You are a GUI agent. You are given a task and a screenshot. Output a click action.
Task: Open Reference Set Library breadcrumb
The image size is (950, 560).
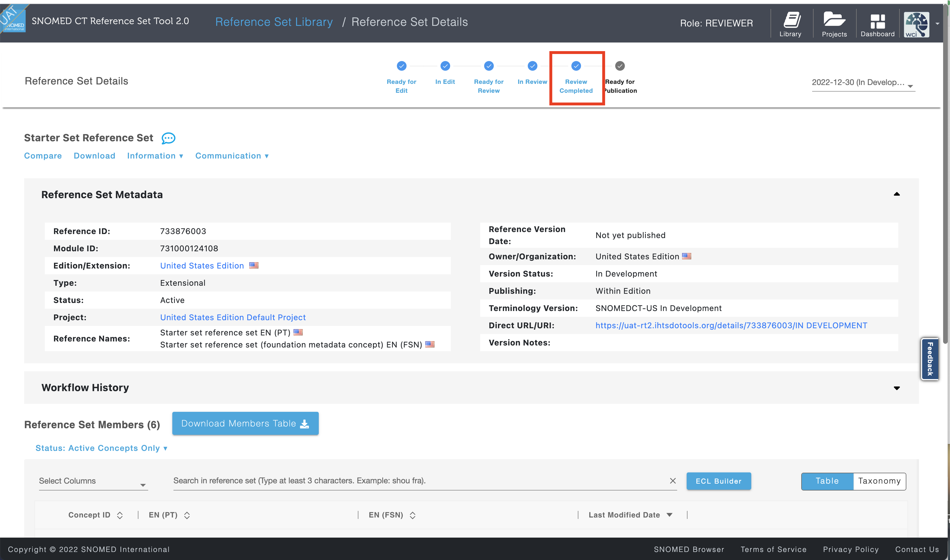point(274,22)
